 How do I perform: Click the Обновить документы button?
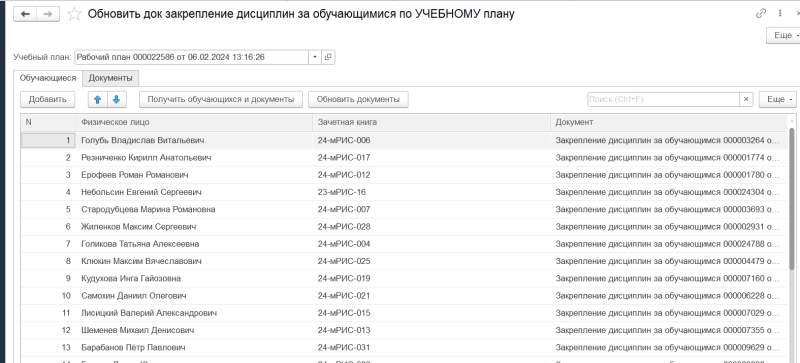[358, 99]
